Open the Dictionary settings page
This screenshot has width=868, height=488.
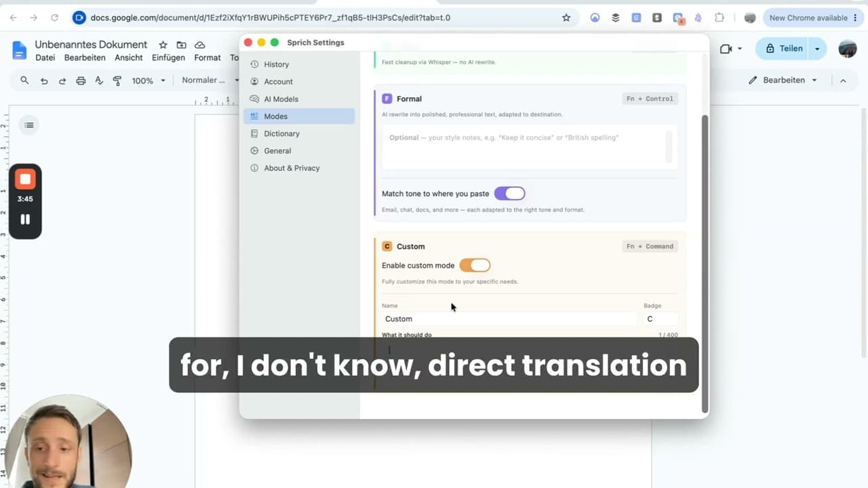tap(299, 134)
